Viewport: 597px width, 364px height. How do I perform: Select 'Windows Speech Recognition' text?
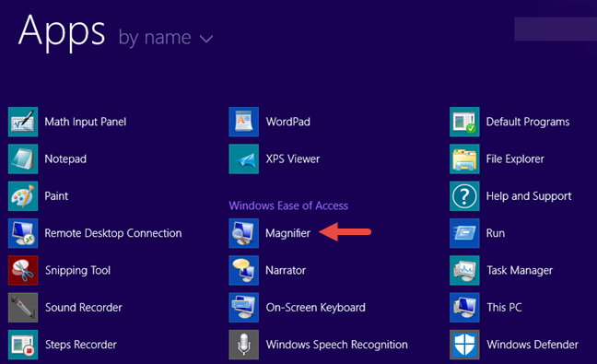336,345
